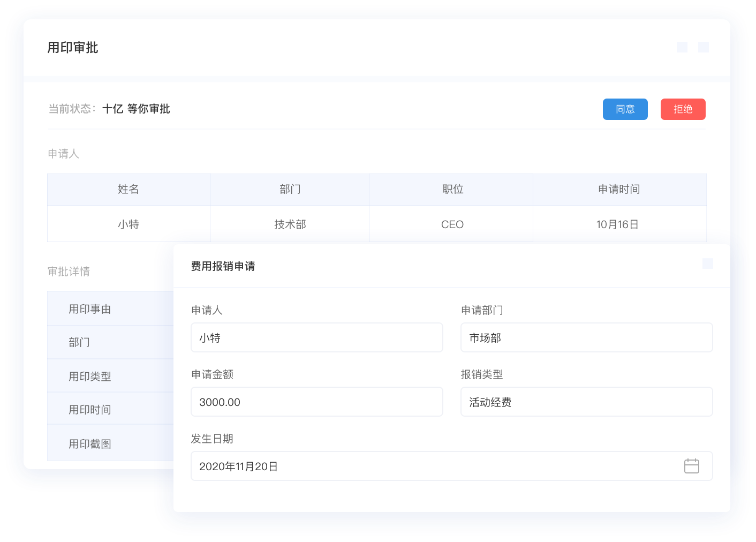
Task: Select the 部门 row in 审批详情
Action: (110, 342)
